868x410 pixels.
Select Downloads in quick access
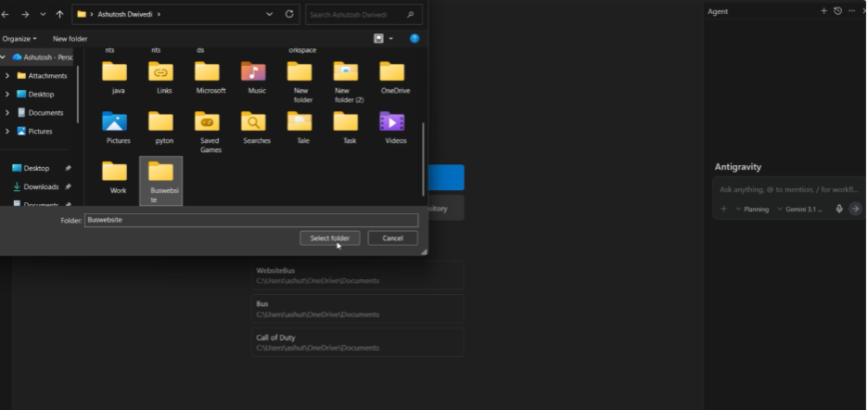point(36,186)
